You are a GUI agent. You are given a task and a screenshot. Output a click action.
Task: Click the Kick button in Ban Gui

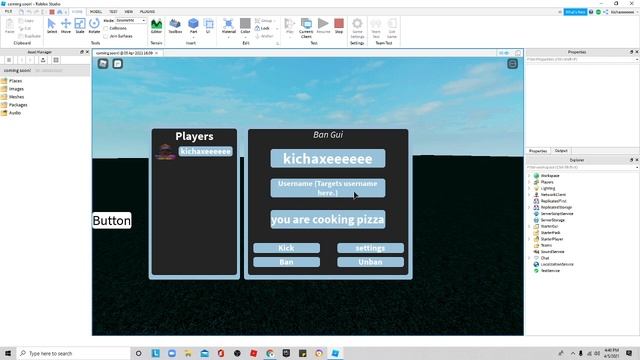[287, 248]
